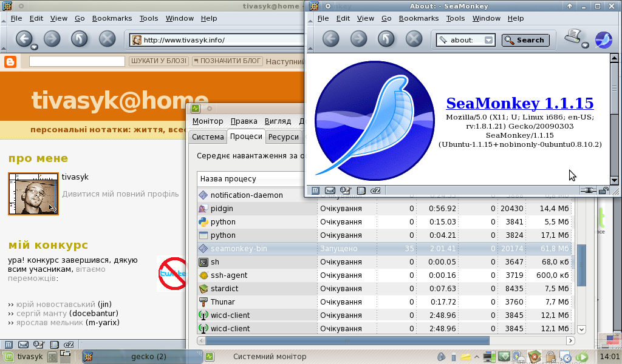Click the Blogger logo icon in the navbar
Screen dimensions: 622x364
[x=10, y=62]
